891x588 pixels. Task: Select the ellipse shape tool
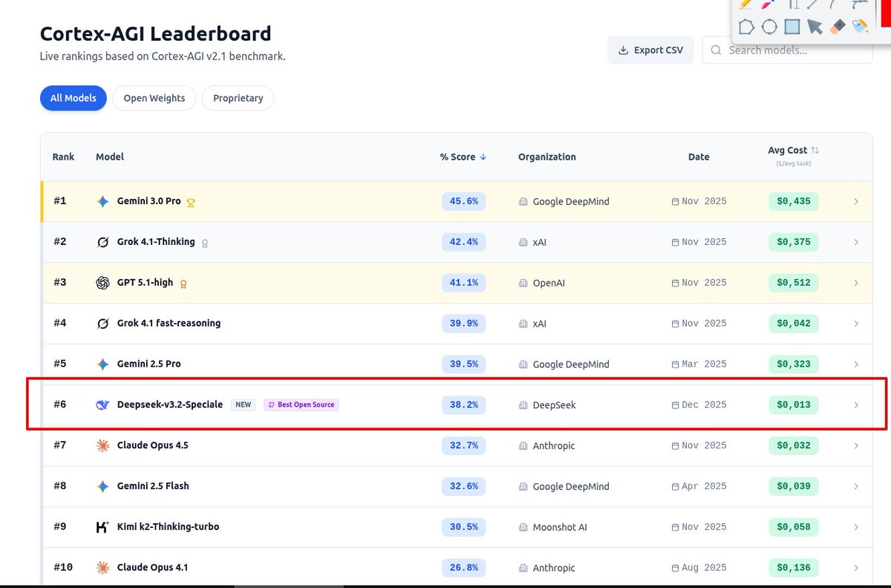769,27
